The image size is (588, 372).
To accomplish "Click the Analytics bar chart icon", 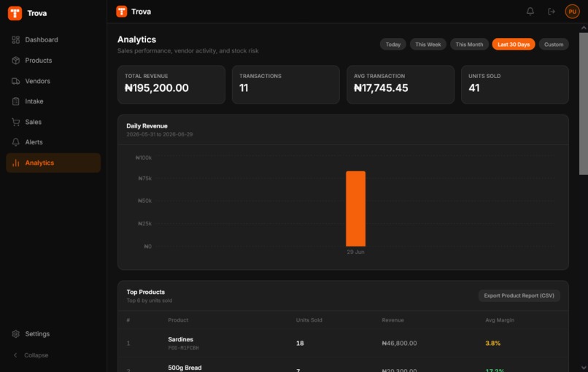I will click(x=16, y=163).
